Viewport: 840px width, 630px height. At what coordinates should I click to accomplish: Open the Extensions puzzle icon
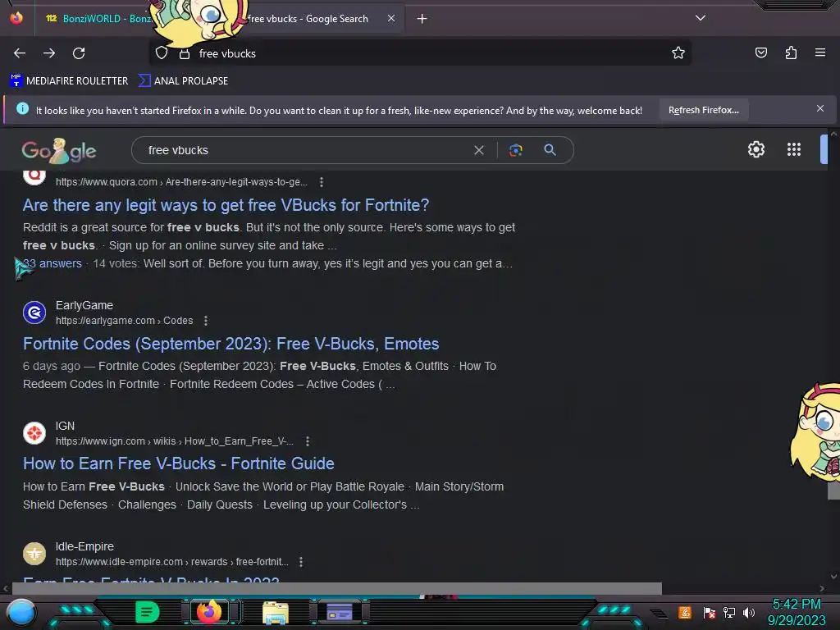pyautogui.click(x=791, y=52)
